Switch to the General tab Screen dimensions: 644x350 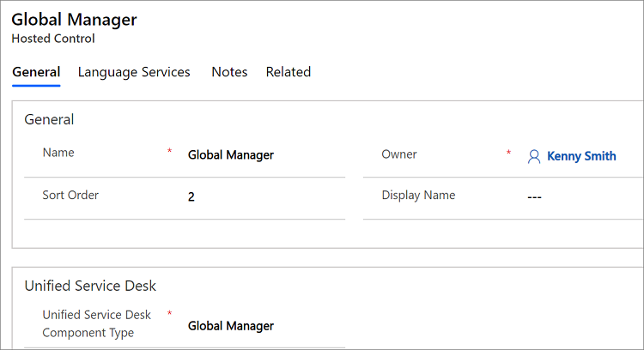[x=36, y=72]
